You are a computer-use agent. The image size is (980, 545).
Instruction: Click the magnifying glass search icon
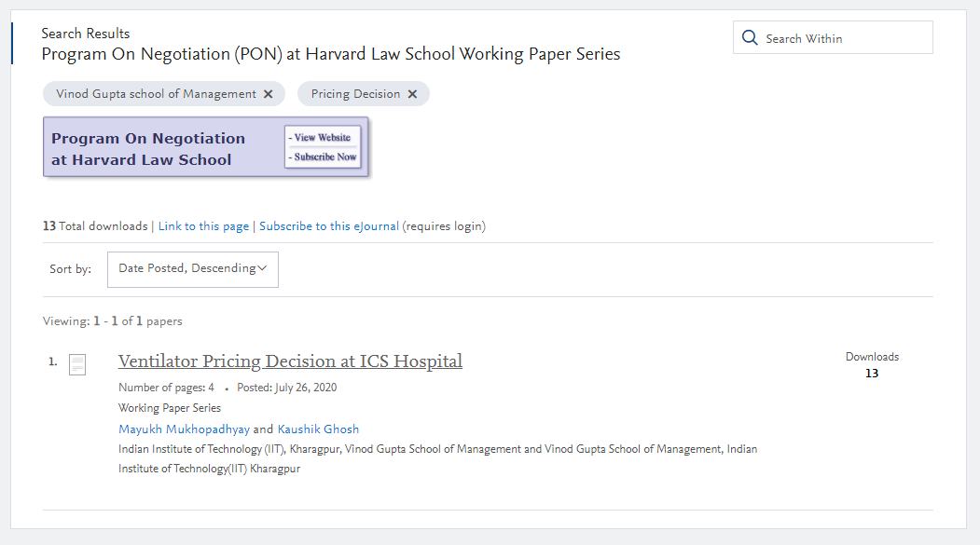[750, 37]
